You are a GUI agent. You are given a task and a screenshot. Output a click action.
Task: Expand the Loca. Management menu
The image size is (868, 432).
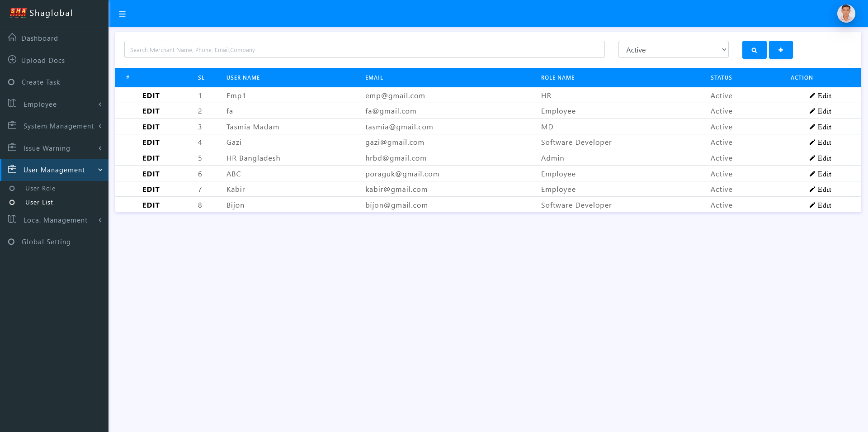pos(54,220)
